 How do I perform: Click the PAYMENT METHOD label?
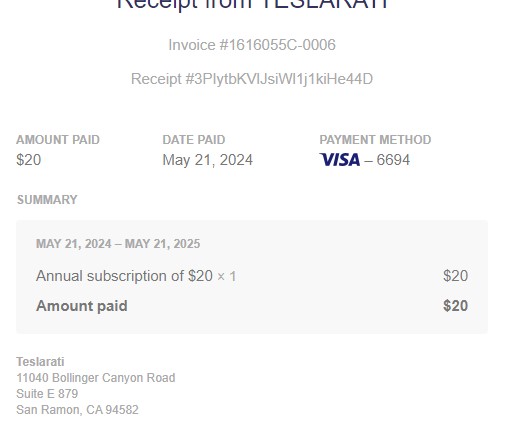point(375,140)
